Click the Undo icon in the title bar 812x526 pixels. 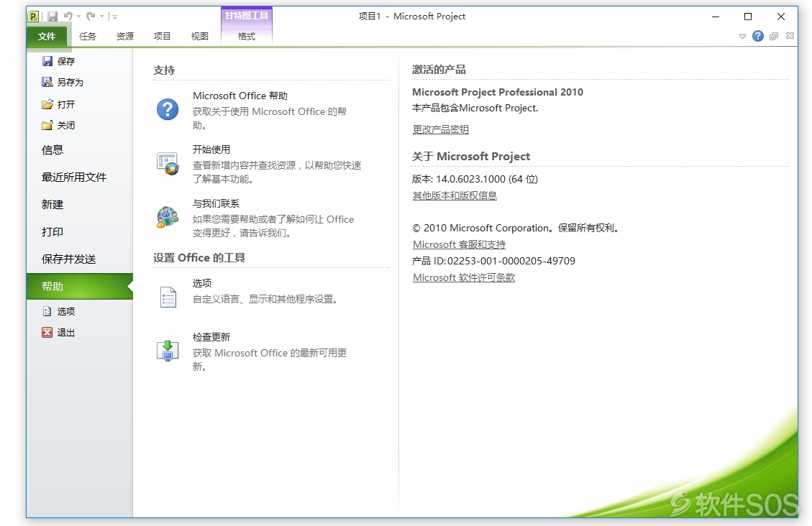(68, 17)
